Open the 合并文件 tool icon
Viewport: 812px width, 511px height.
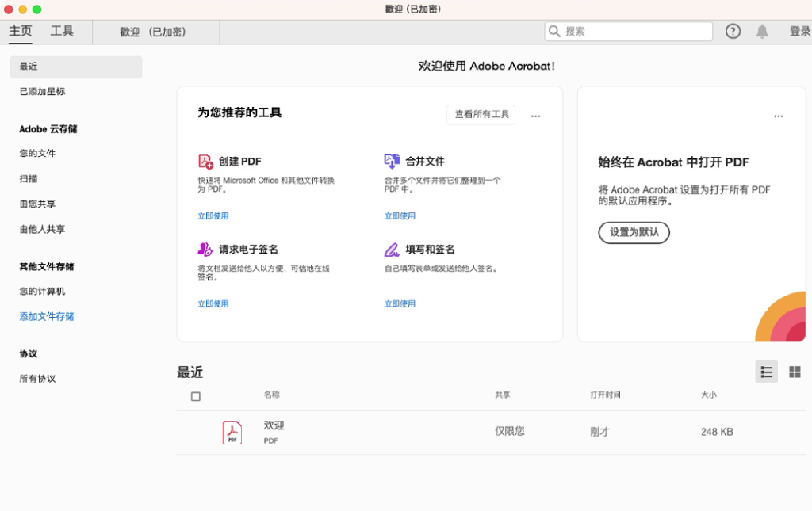[x=391, y=159]
